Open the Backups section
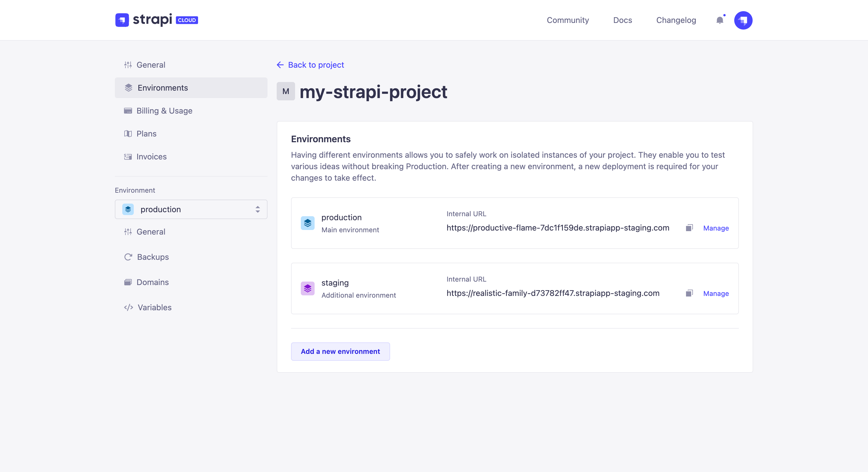868x472 pixels. (153, 257)
